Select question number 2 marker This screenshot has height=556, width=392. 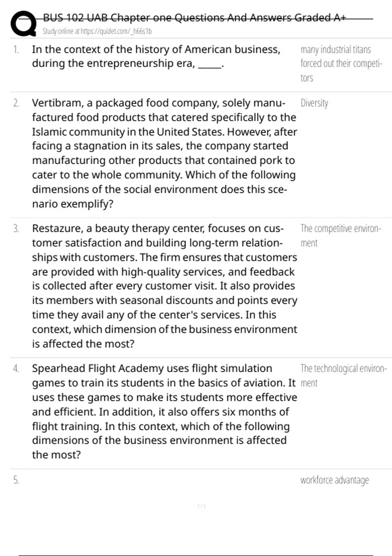16,103
